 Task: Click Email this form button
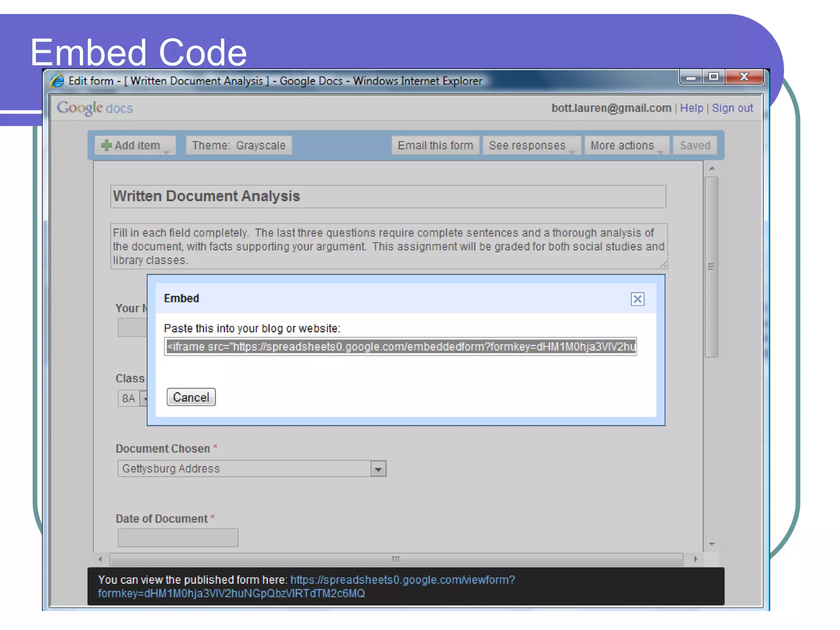[x=435, y=145]
